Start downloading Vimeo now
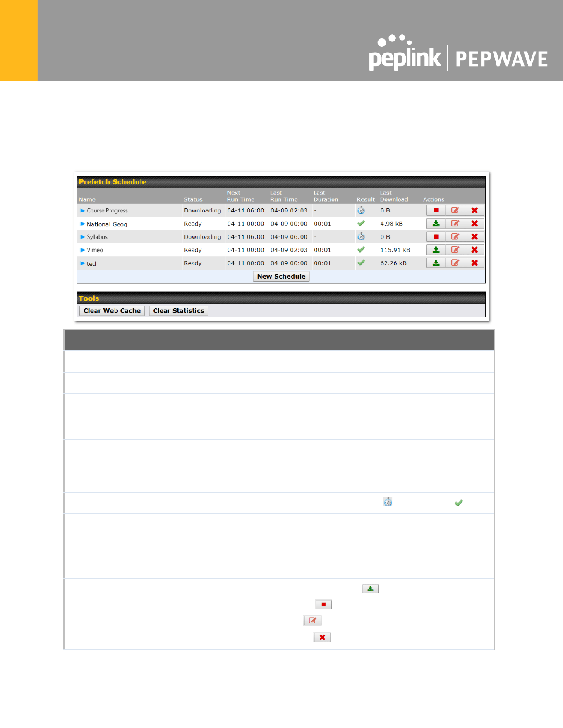Image resolution: width=563 pixels, height=728 pixels. (436, 250)
